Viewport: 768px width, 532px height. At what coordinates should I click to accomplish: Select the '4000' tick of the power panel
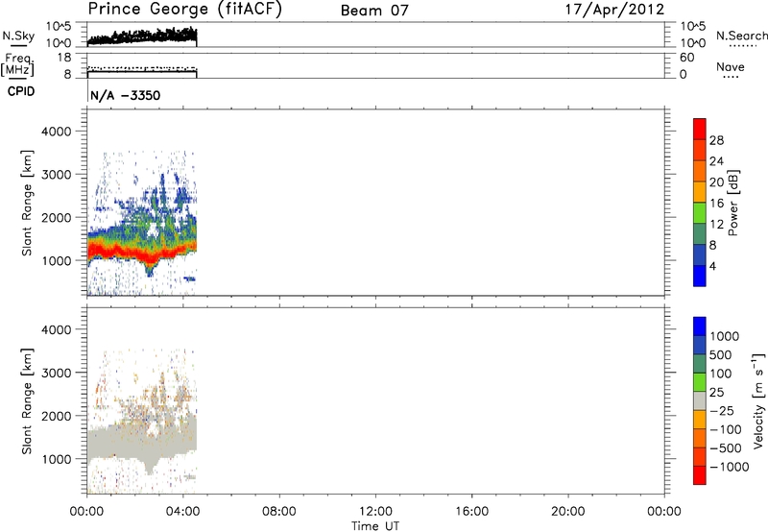(x=56, y=132)
